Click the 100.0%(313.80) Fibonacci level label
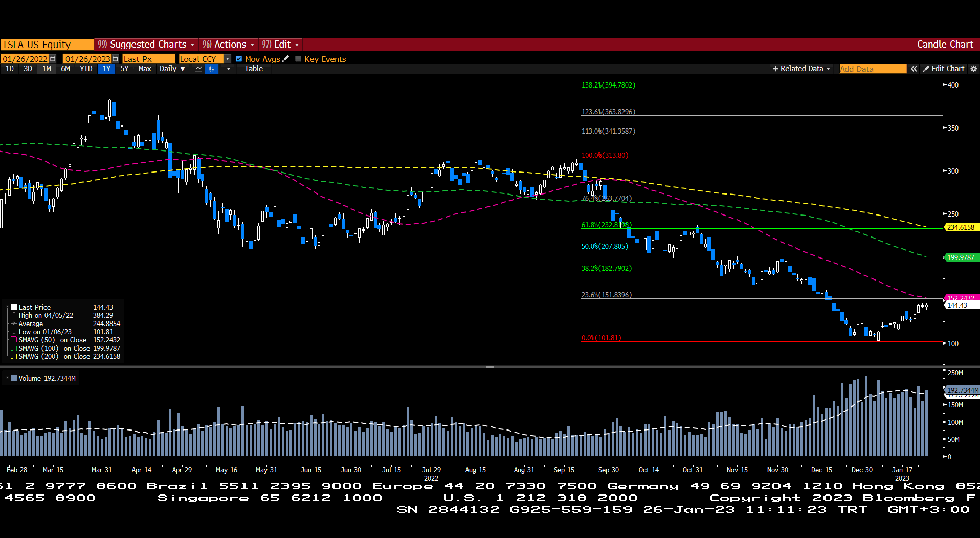 coord(605,155)
